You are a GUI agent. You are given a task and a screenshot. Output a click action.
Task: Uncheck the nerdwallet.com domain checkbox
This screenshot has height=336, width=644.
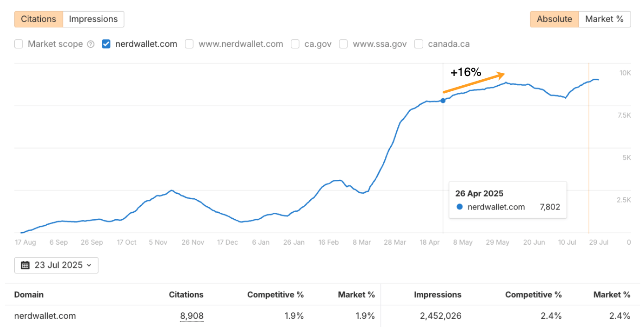click(106, 44)
